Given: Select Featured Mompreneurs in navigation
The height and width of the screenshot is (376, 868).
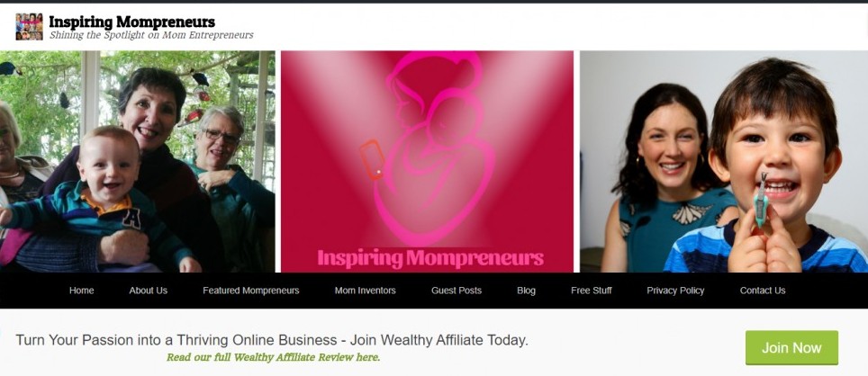Looking at the screenshot, I should 251,291.
